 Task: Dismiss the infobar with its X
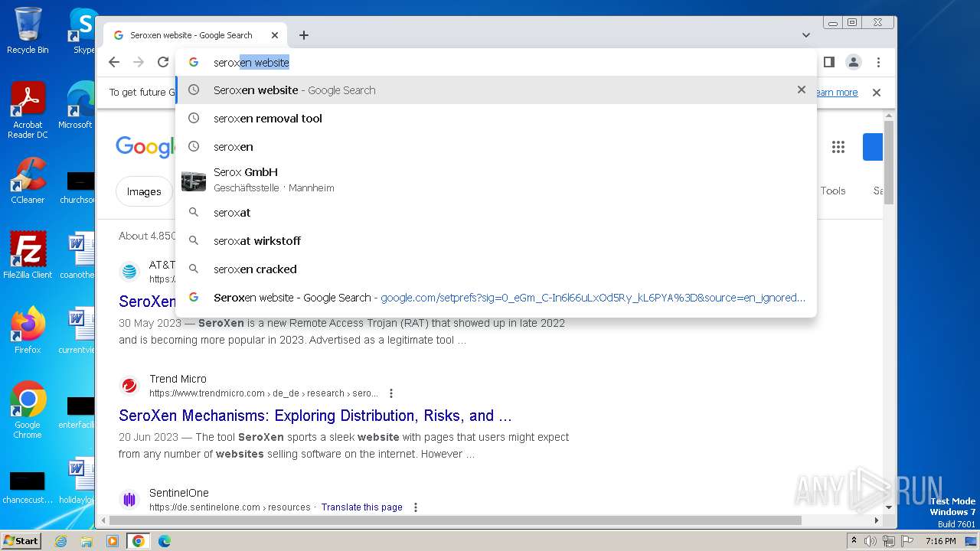877,92
